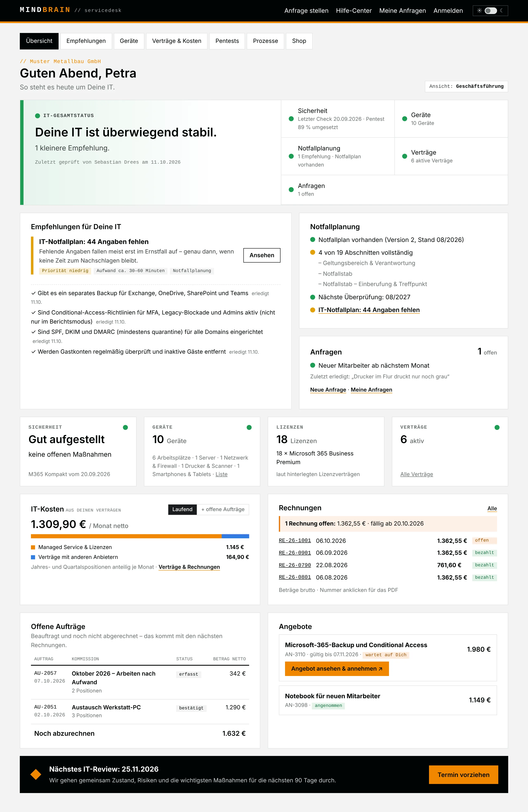Switch to + offene Aufträge cost view
The width and height of the screenshot is (528, 812).
[x=223, y=509]
